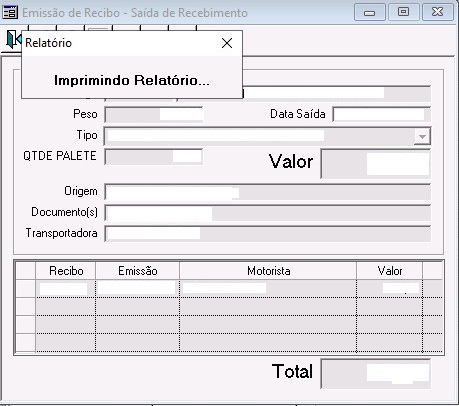
Task: Maximize the Emissão de Recibo window
Action: point(403,13)
